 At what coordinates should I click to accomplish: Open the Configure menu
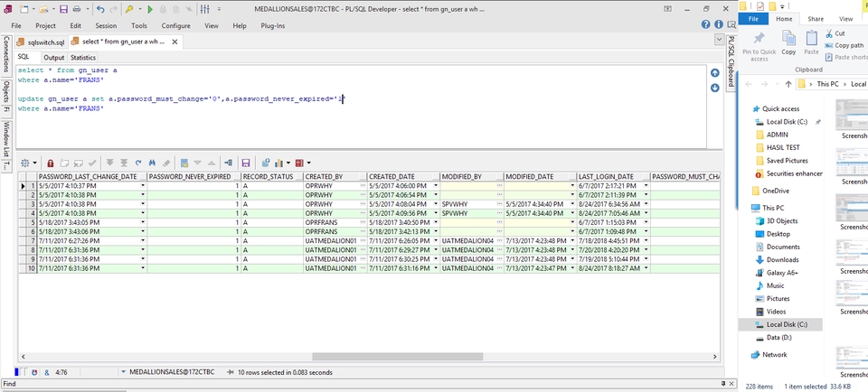click(x=176, y=25)
